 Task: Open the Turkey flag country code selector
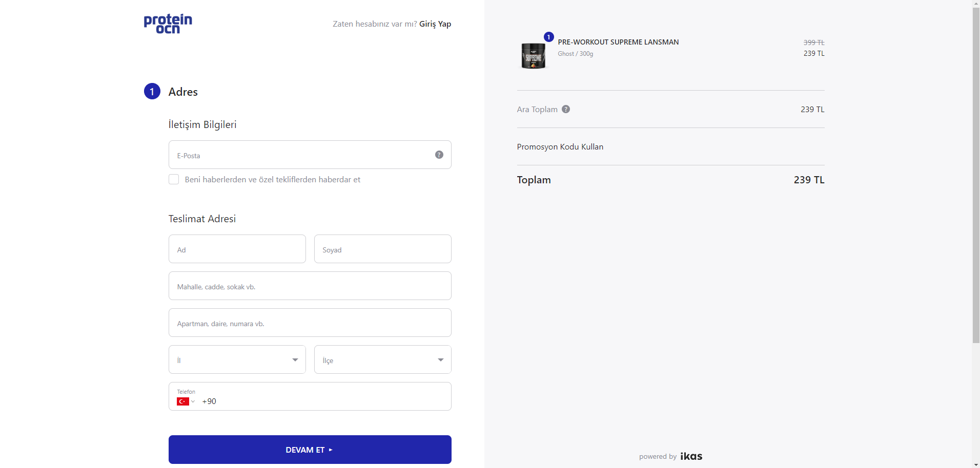point(186,401)
